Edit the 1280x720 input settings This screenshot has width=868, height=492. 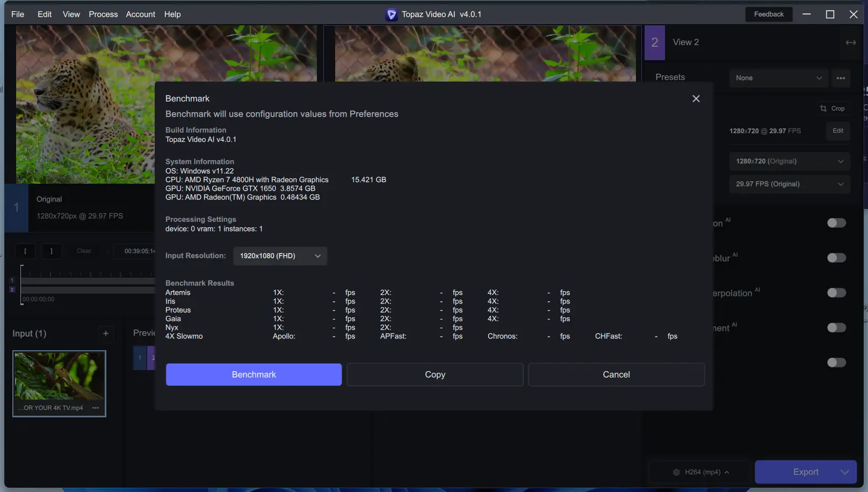pyautogui.click(x=838, y=131)
